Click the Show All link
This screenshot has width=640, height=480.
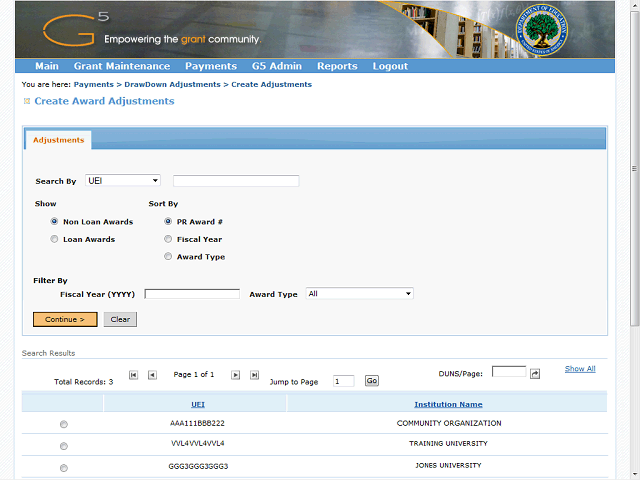tap(579, 369)
